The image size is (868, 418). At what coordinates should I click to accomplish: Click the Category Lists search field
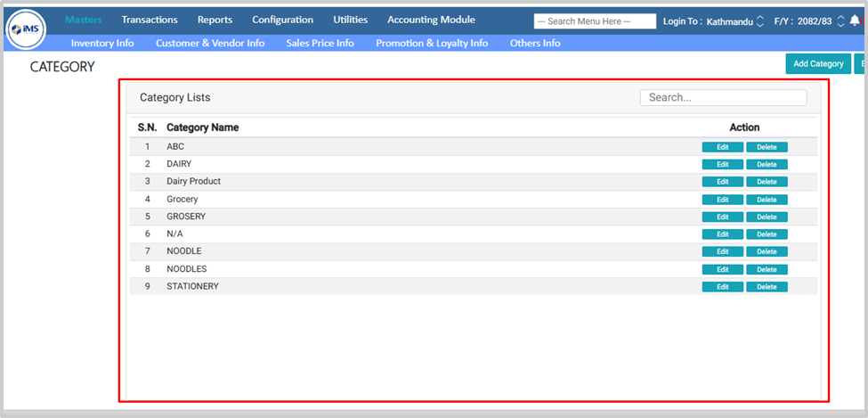point(723,98)
